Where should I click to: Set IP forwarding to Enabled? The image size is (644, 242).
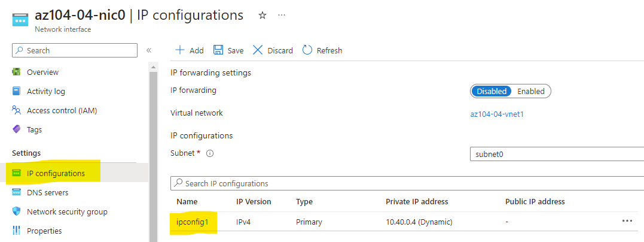[530, 92]
